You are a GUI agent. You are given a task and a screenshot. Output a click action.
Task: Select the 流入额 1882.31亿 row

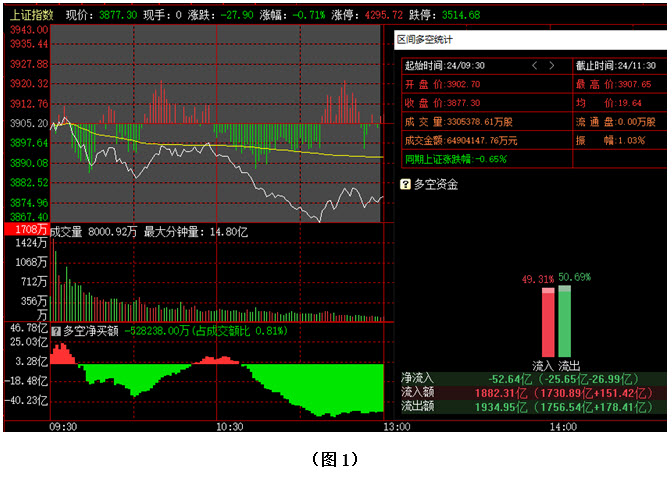click(533, 393)
